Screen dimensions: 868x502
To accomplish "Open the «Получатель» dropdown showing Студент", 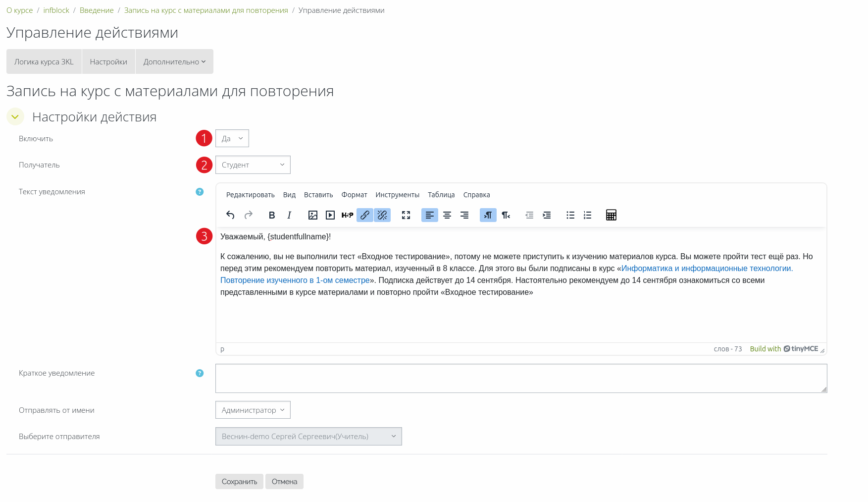I will [x=253, y=165].
